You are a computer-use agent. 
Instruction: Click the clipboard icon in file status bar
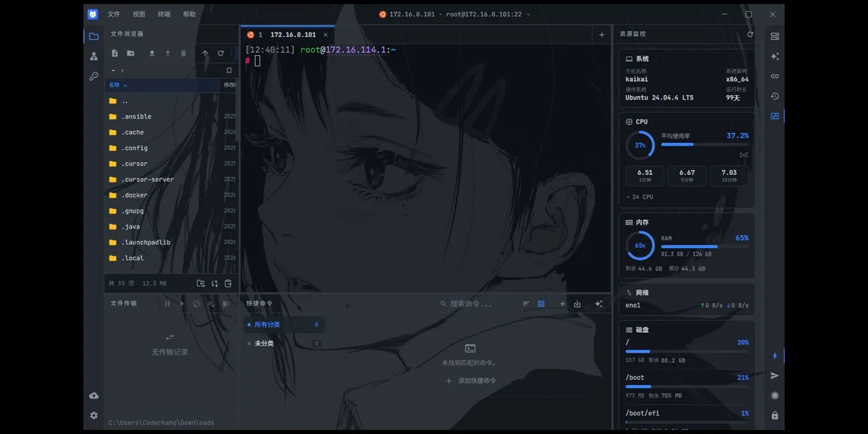(228, 283)
